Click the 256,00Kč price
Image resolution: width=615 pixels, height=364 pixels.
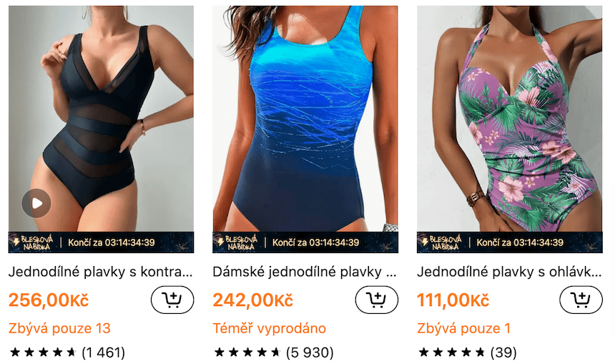[49, 300]
